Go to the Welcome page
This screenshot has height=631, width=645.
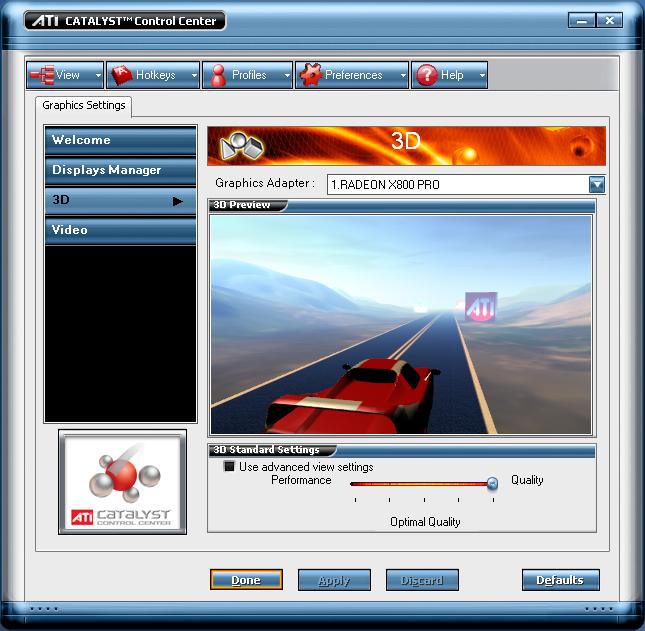click(120, 140)
